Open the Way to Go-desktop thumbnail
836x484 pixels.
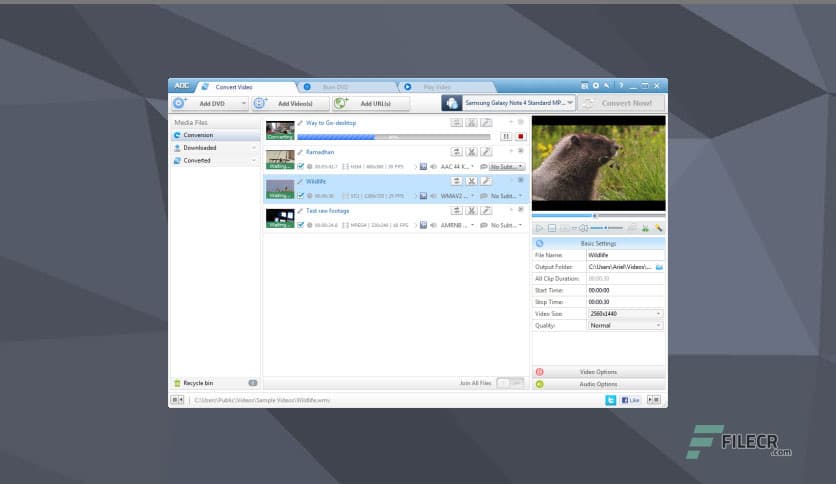point(280,130)
